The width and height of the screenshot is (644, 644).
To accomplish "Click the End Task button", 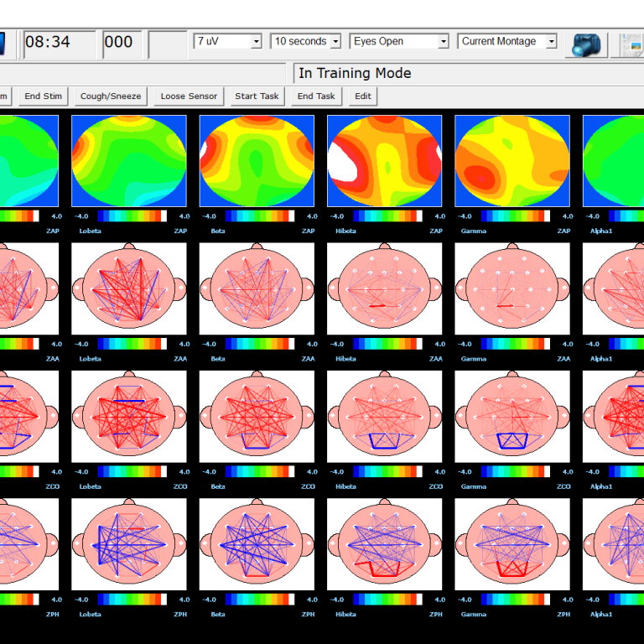I will click(316, 96).
